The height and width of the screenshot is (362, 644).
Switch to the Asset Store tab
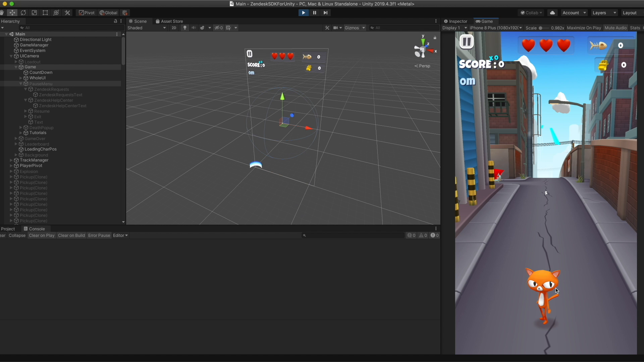pos(169,21)
